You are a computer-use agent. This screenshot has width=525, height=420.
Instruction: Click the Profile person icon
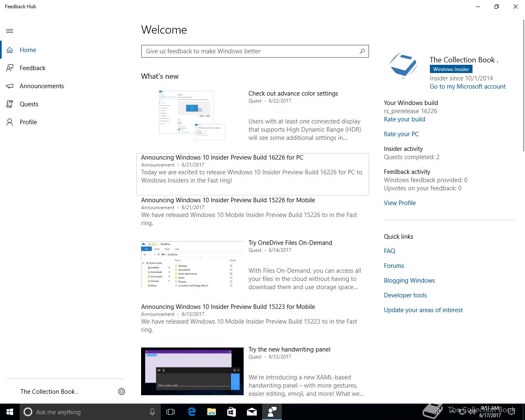click(10, 122)
